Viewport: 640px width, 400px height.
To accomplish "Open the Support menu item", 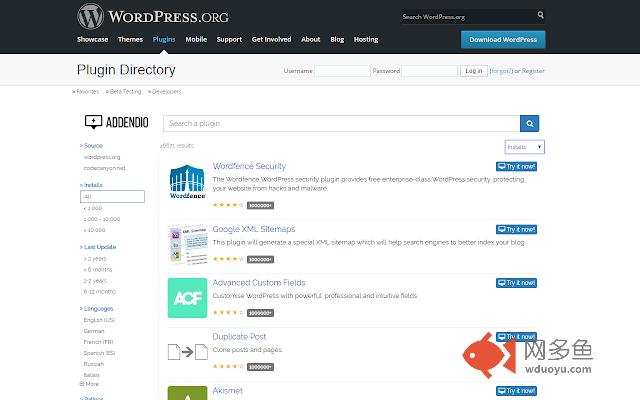I will click(x=229, y=40).
